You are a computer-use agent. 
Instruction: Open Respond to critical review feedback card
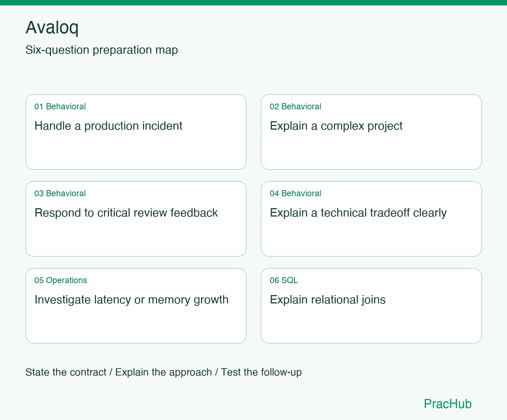pos(136,219)
